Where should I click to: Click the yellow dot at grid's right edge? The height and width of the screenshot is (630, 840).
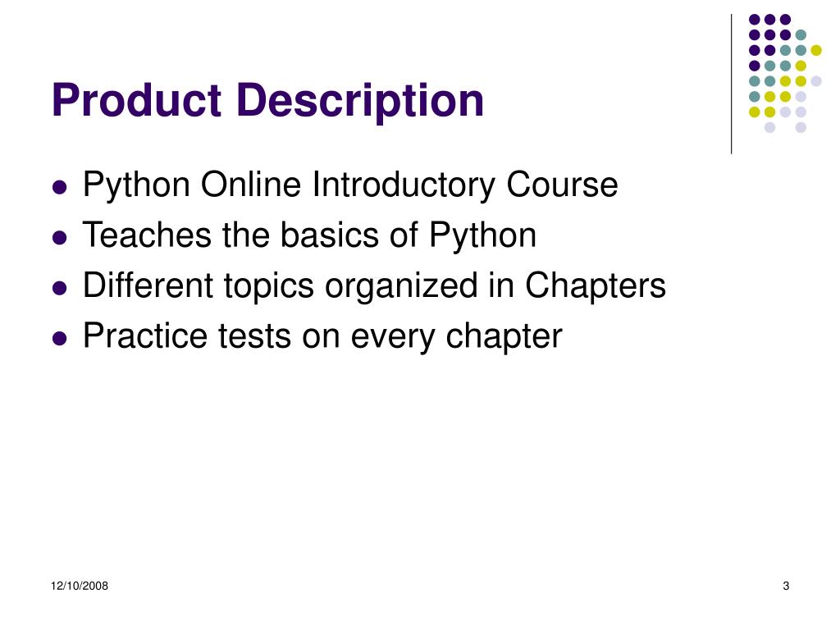(816, 50)
